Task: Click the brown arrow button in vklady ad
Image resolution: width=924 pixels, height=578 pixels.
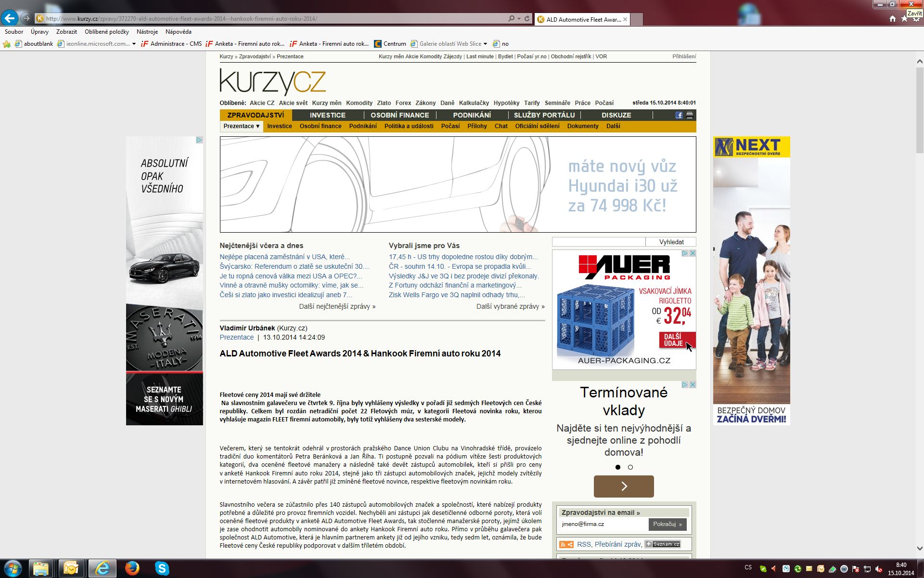Action: (x=624, y=486)
